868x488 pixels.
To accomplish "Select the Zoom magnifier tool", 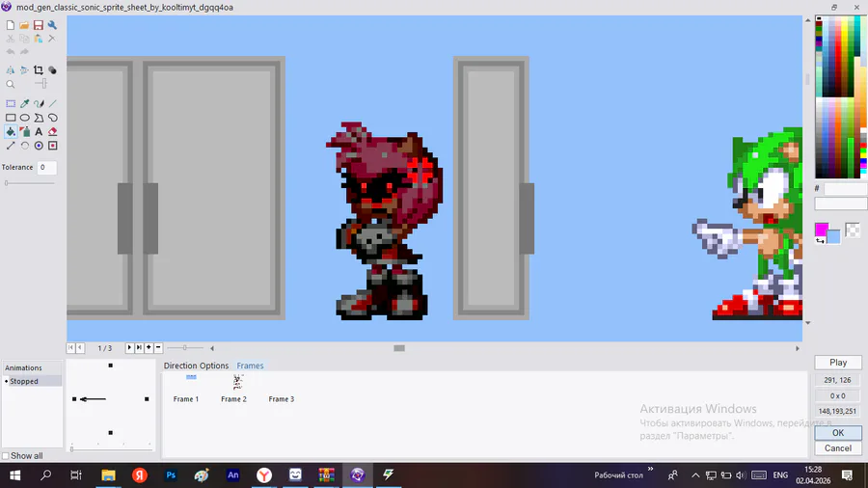I will pos(11,84).
